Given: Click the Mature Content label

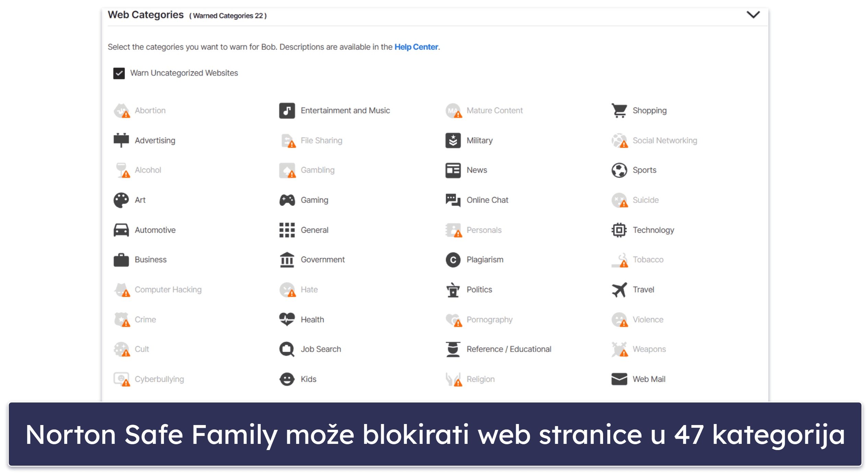Looking at the screenshot, I should pyautogui.click(x=494, y=111).
